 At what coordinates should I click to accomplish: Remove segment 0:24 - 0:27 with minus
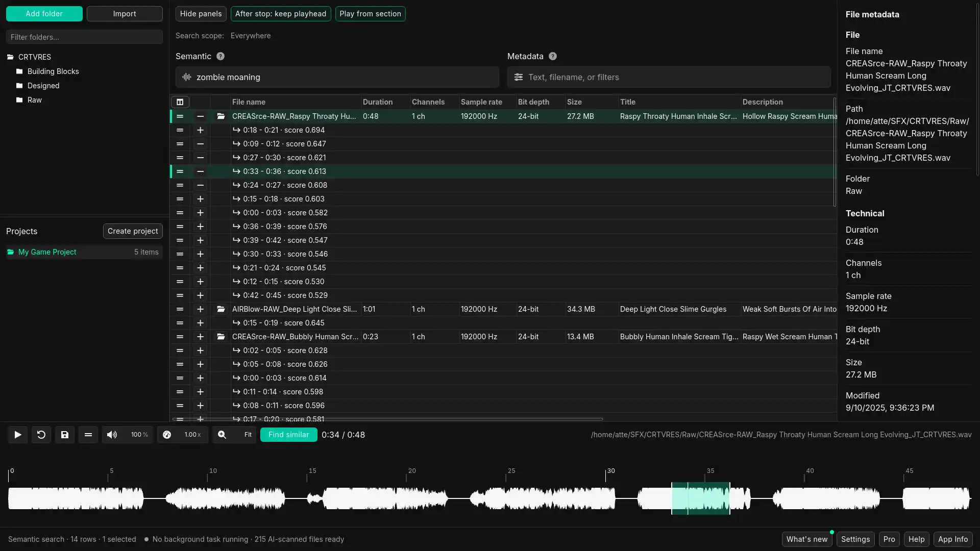(201, 185)
